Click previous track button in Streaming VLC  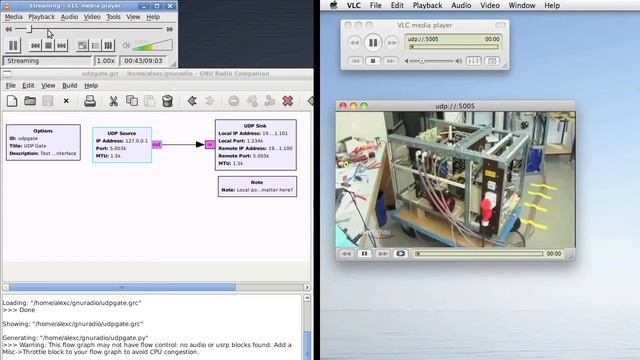tap(36, 45)
